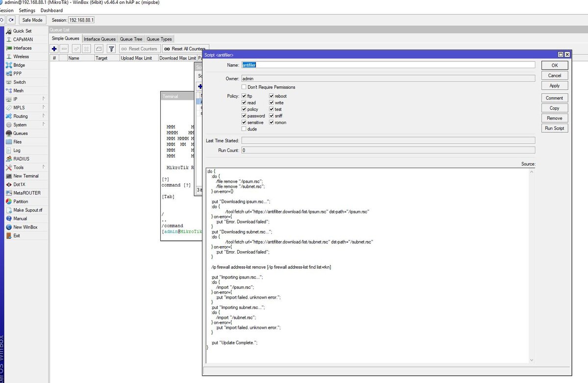Add new simple queue with plus icon
The width and height of the screenshot is (588, 383).
[54, 49]
